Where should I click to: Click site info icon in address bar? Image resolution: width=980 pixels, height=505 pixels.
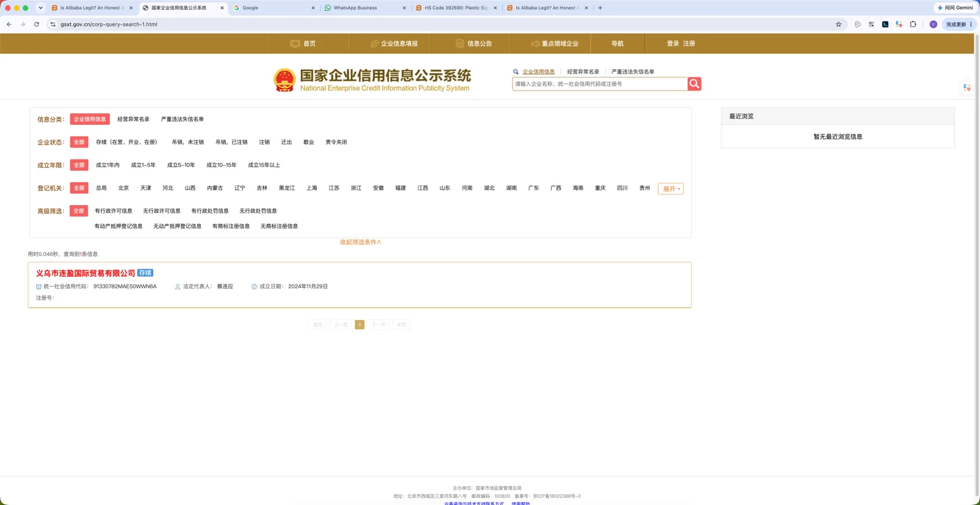53,24
